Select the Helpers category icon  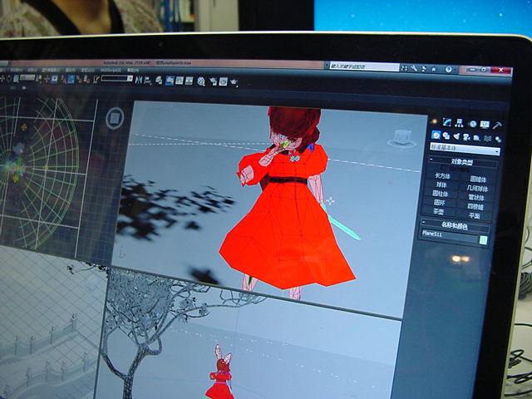pos(476,138)
